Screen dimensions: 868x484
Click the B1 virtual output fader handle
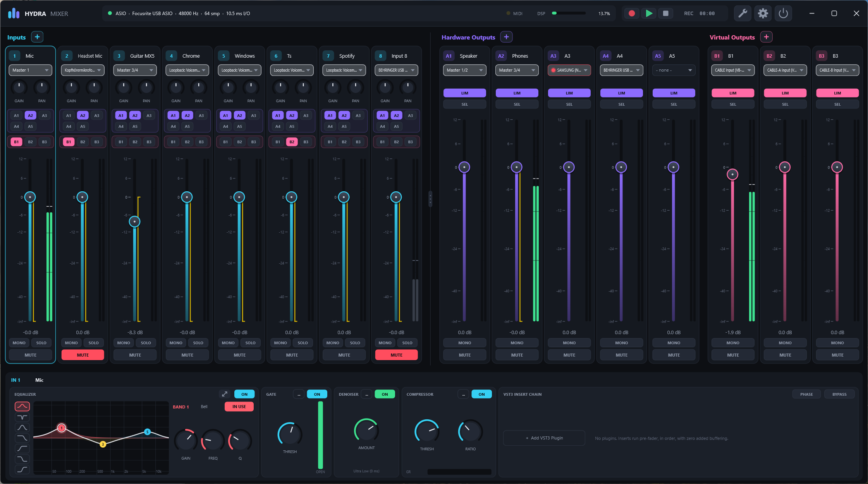[x=732, y=175]
